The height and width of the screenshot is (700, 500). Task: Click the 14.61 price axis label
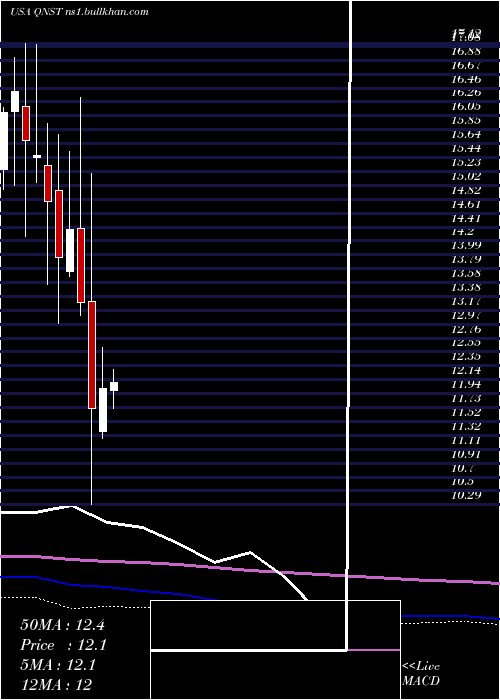click(466, 204)
